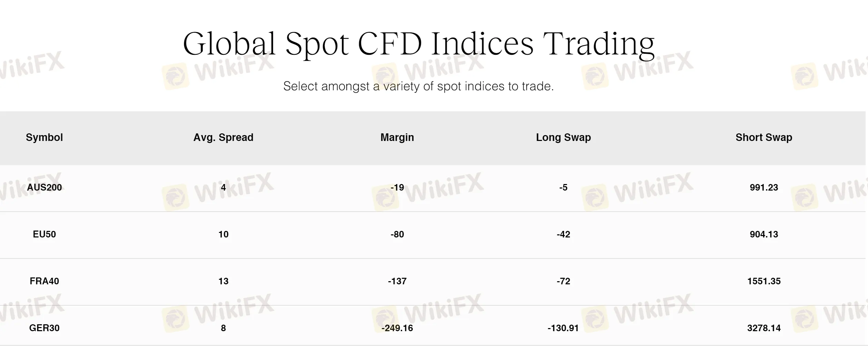Screen dimensions: 868x346
Task: Choose the FRA40 symbol cell
Action: pos(44,281)
